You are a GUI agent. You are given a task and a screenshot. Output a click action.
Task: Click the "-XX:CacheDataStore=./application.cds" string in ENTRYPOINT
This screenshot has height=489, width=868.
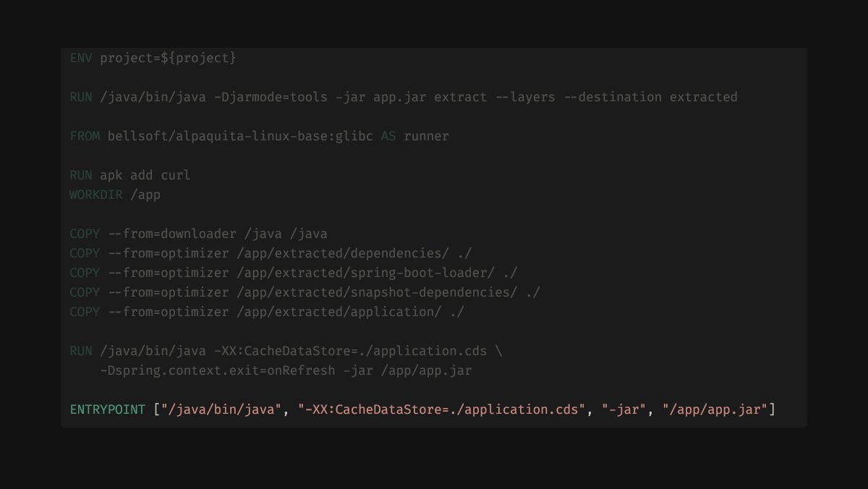[x=441, y=409]
